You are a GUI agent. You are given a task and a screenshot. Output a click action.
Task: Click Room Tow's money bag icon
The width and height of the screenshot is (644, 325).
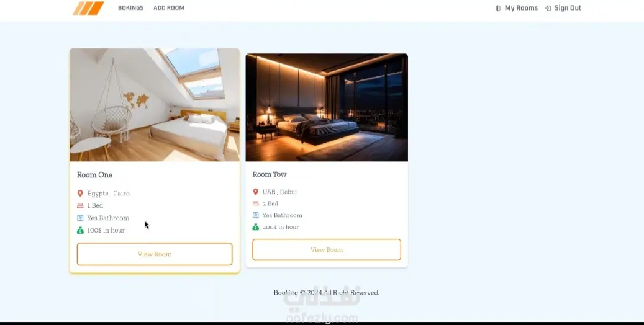[255, 227]
